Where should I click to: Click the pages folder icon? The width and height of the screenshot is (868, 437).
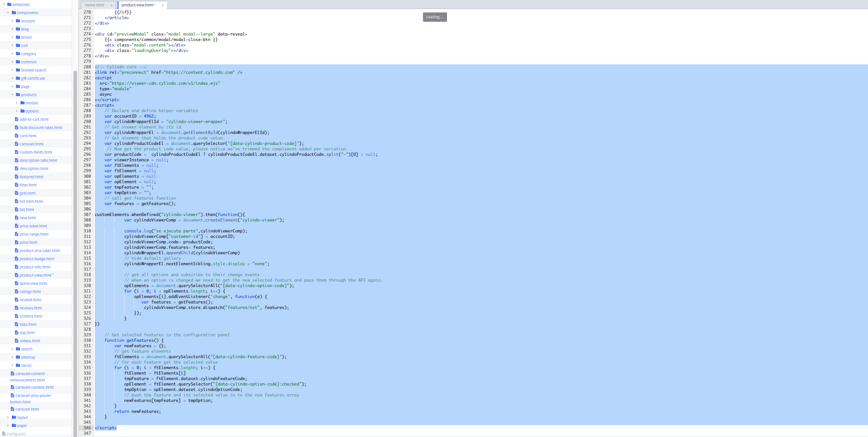point(14,426)
